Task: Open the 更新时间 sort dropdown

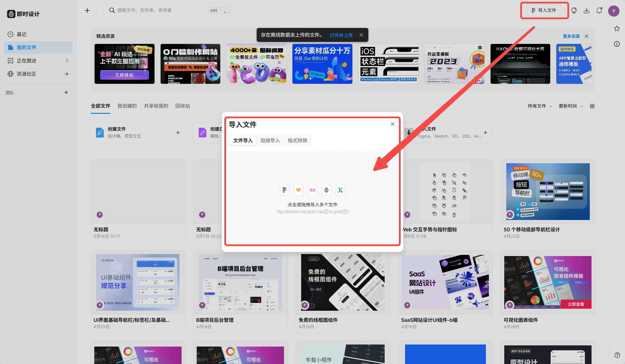Action: pos(571,106)
